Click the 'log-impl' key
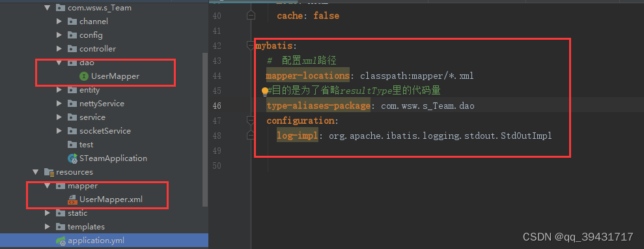The width and height of the screenshot is (644, 249). click(x=298, y=136)
